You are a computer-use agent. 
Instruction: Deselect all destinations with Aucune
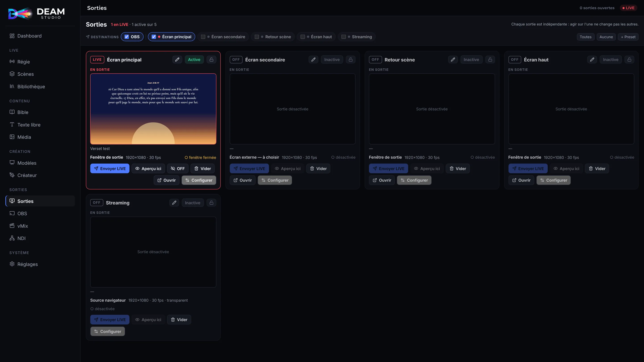pos(606,37)
